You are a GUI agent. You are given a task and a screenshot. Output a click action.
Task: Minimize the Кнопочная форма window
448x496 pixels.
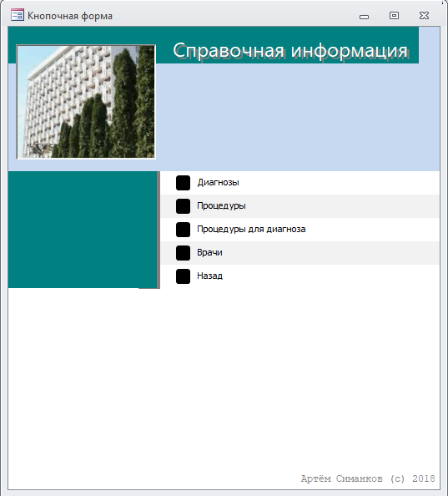(x=364, y=17)
